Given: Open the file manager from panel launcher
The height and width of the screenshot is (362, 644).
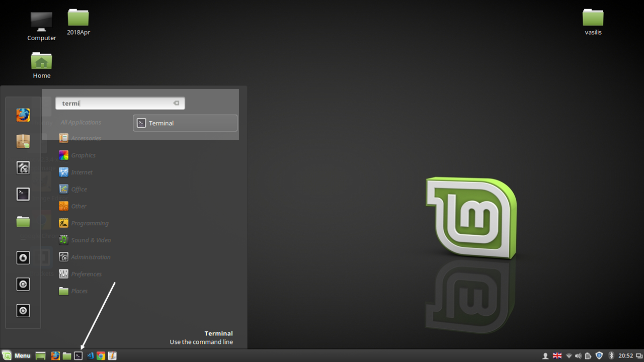Looking at the screenshot, I should pos(67,355).
